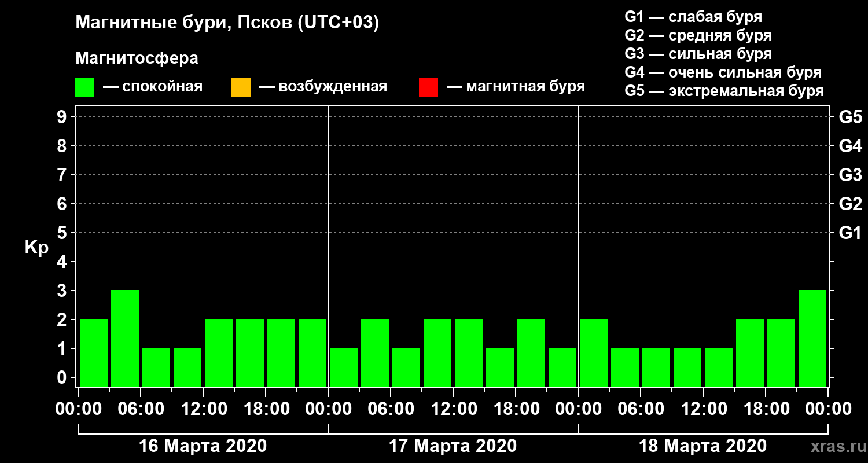Click the 'G5 — экстремальная буря' legend line

(724, 91)
